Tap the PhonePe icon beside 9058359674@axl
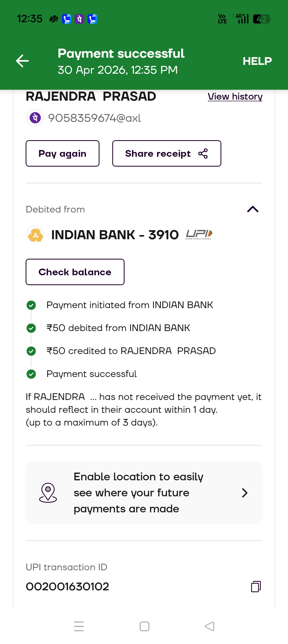Image resolution: width=288 pixels, height=644 pixels. pyautogui.click(x=35, y=118)
